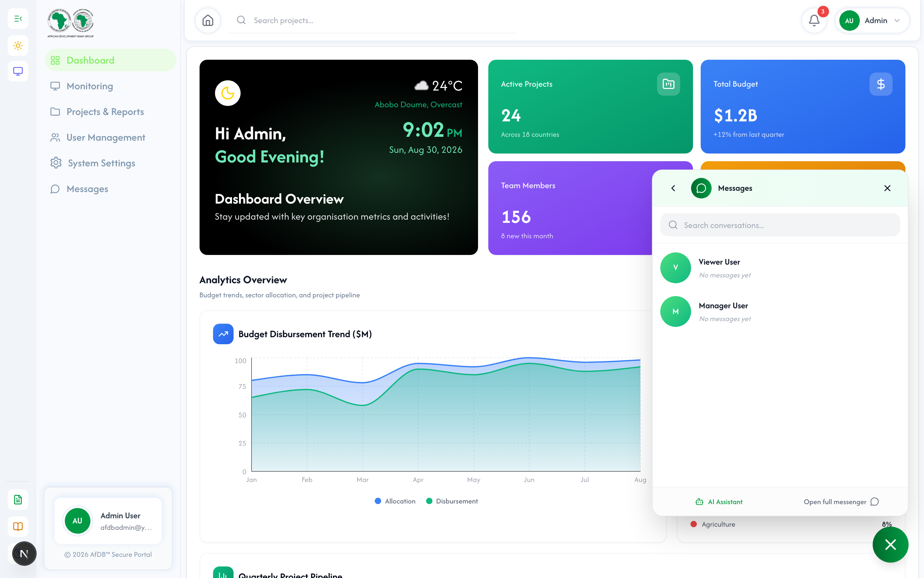This screenshot has height=578, width=924.
Task: Close chat with the floating green X button
Action: click(890, 544)
